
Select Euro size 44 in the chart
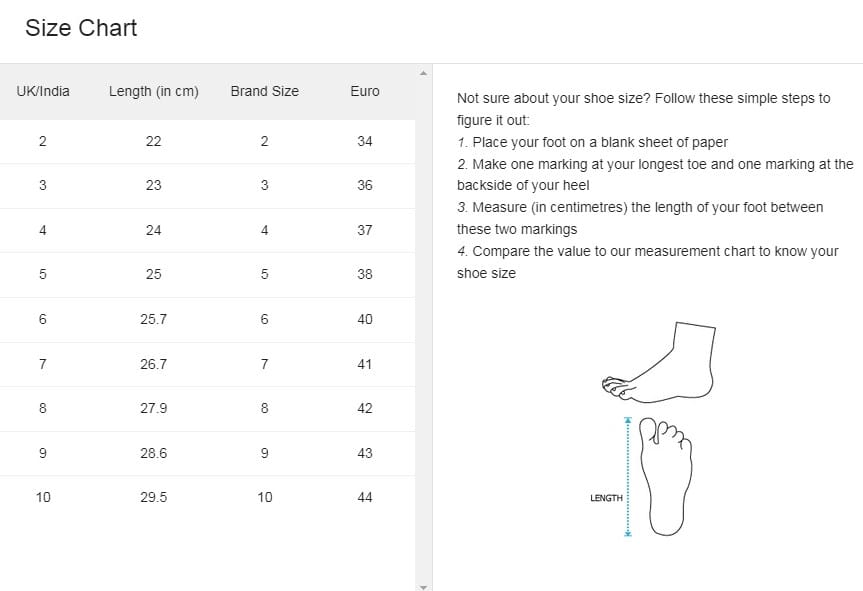click(x=364, y=497)
